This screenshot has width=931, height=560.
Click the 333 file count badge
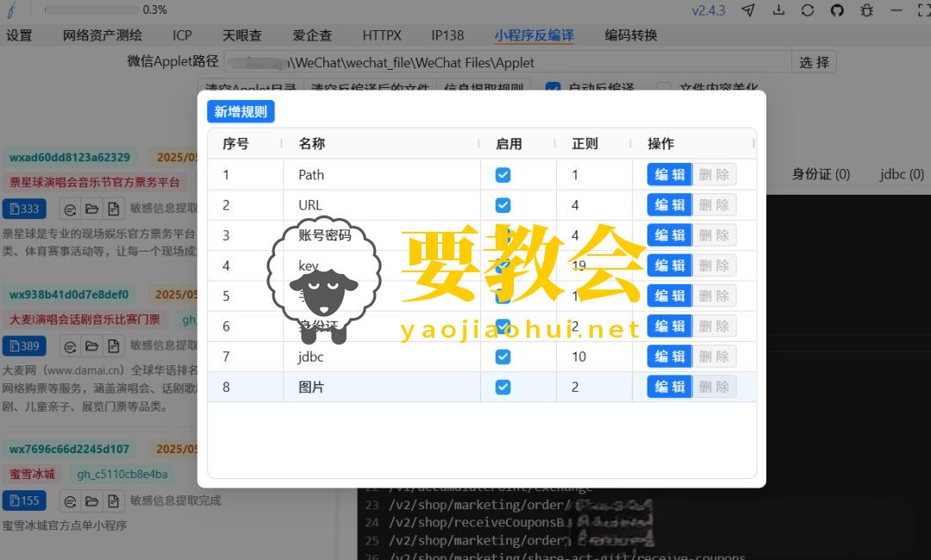coord(24,208)
